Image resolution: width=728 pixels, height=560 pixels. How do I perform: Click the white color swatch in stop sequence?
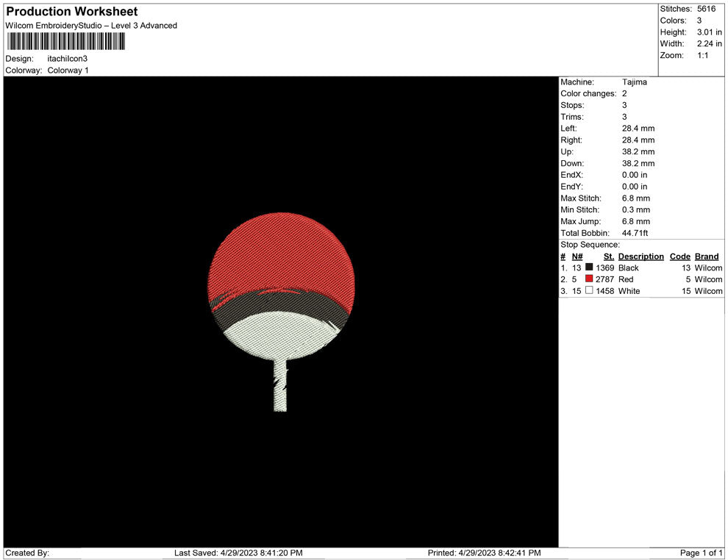click(589, 290)
